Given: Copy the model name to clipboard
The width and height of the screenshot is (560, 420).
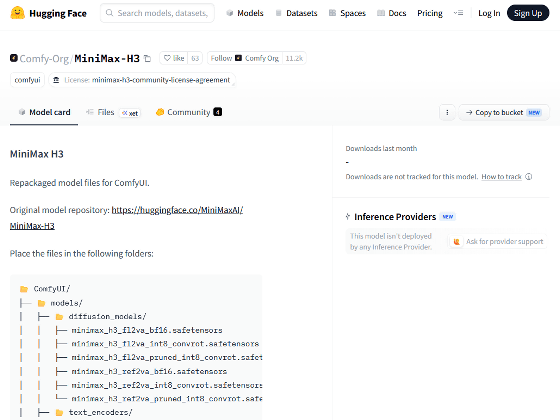Looking at the screenshot, I should (148, 58).
